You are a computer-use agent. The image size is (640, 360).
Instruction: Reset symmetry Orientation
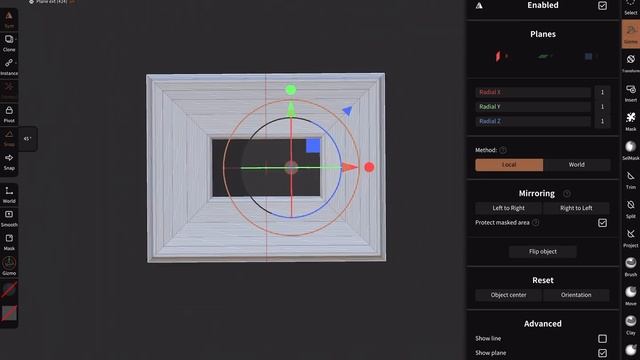tap(576, 295)
